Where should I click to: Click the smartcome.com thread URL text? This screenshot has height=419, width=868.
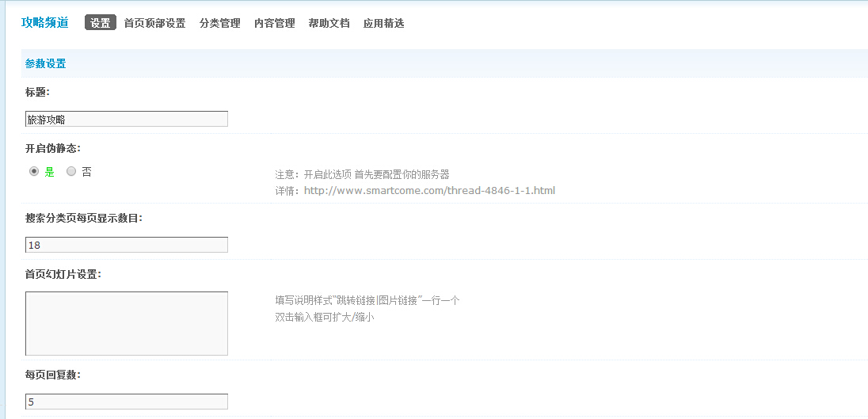429,191
